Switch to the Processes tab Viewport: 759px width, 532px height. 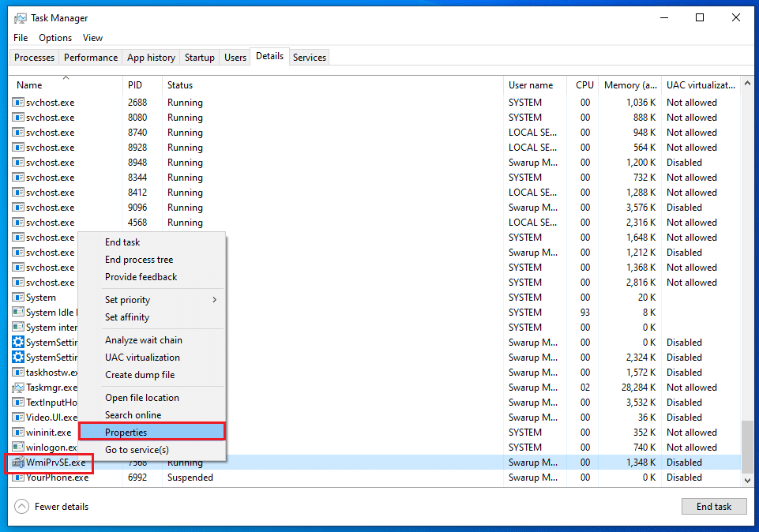tap(35, 58)
